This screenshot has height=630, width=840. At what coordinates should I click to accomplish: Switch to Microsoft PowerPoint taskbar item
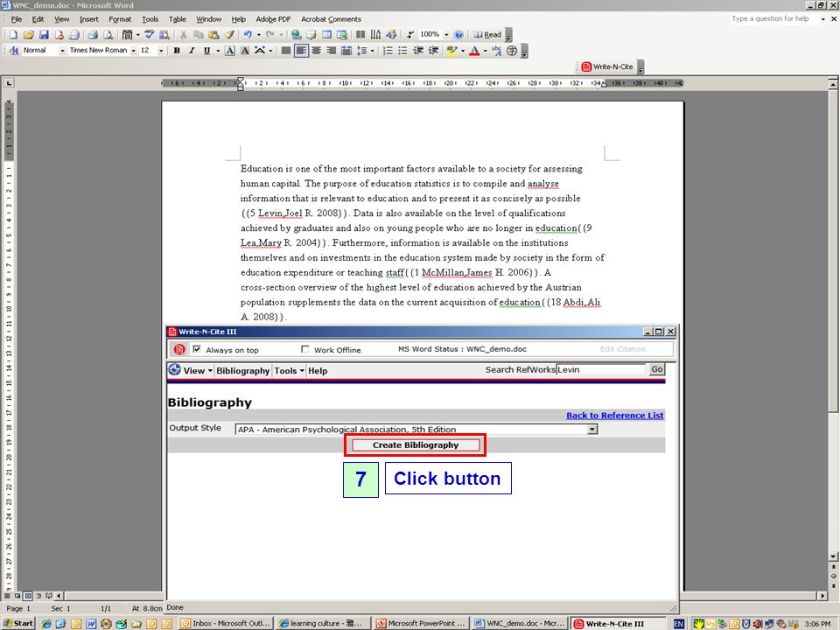coord(422,624)
